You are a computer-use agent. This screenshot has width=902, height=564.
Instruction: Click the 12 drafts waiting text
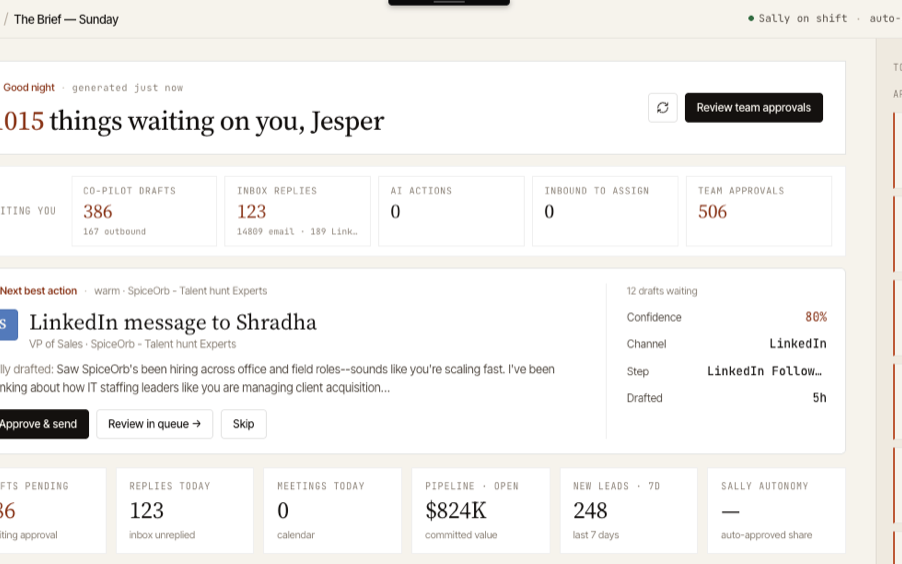(x=662, y=291)
